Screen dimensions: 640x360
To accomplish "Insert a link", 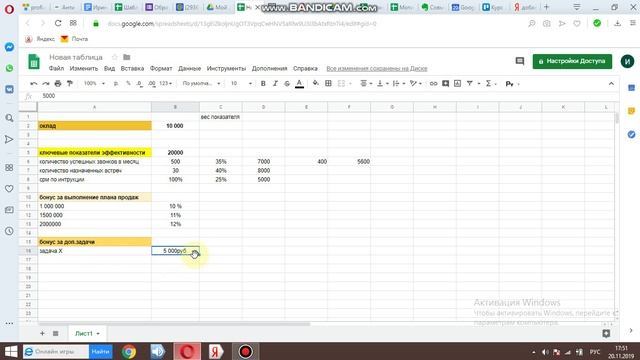I will click(433, 84).
